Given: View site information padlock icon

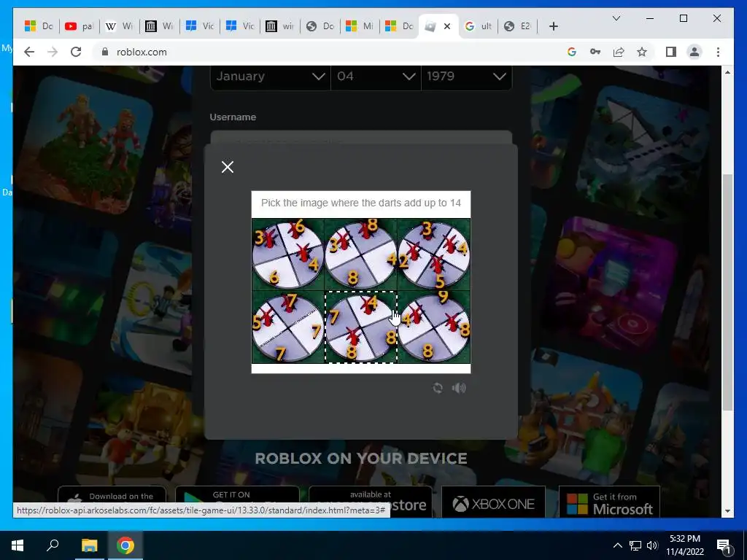Looking at the screenshot, I should pyautogui.click(x=105, y=52).
